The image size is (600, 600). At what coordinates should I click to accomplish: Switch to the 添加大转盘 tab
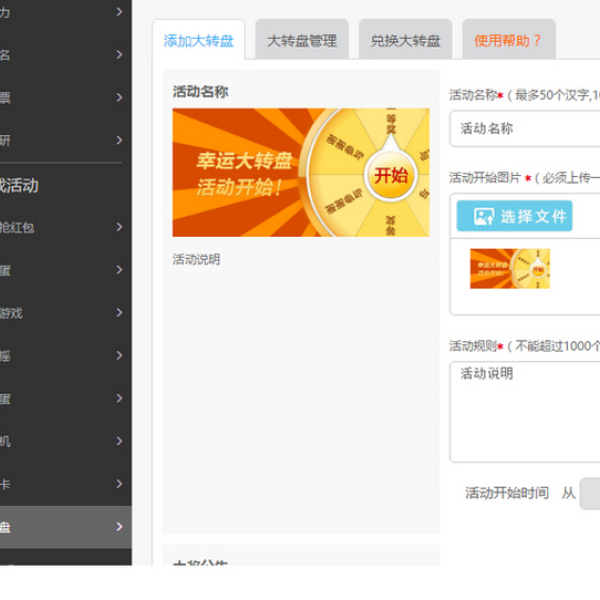point(198,41)
